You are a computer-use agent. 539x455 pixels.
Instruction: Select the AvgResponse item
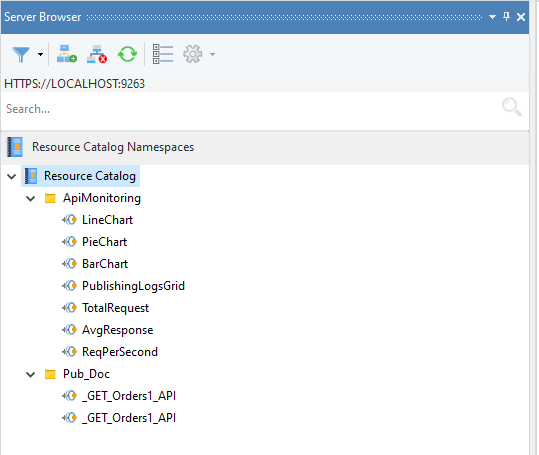tap(118, 330)
